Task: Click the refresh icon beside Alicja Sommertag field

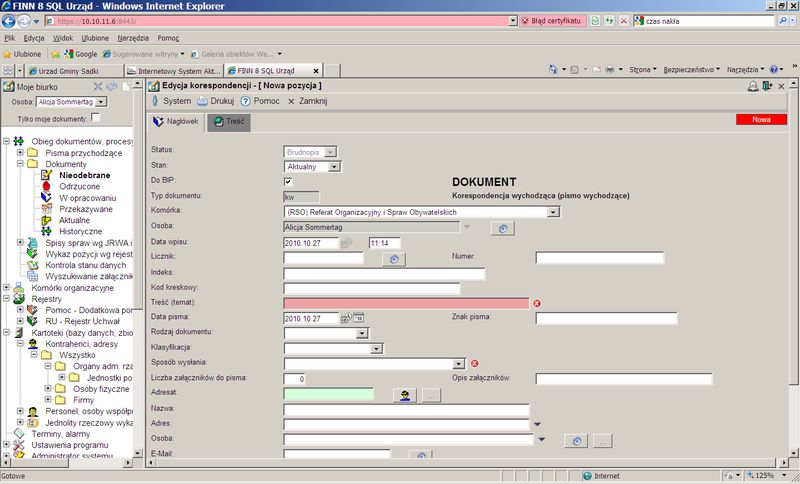Action: pyautogui.click(x=503, y=228)
